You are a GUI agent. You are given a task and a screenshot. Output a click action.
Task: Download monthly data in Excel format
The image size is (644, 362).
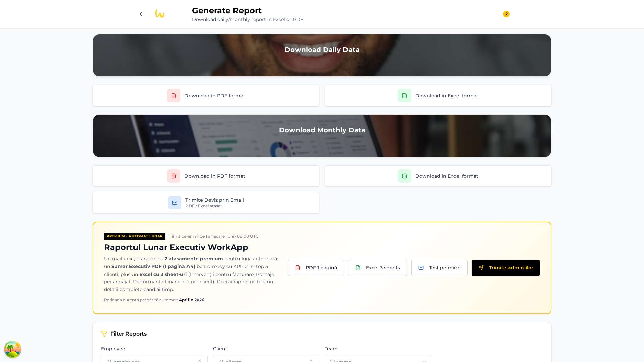pyautogui.click(x=438, y=176)
